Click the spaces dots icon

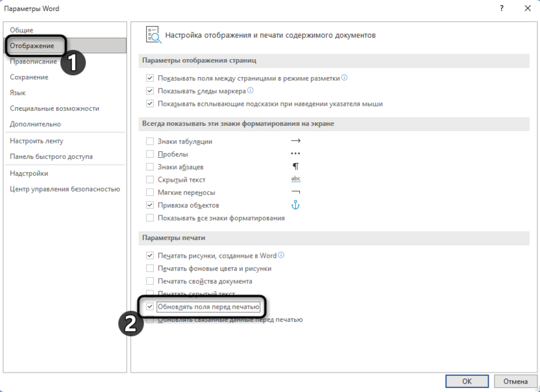coord(295,152)
